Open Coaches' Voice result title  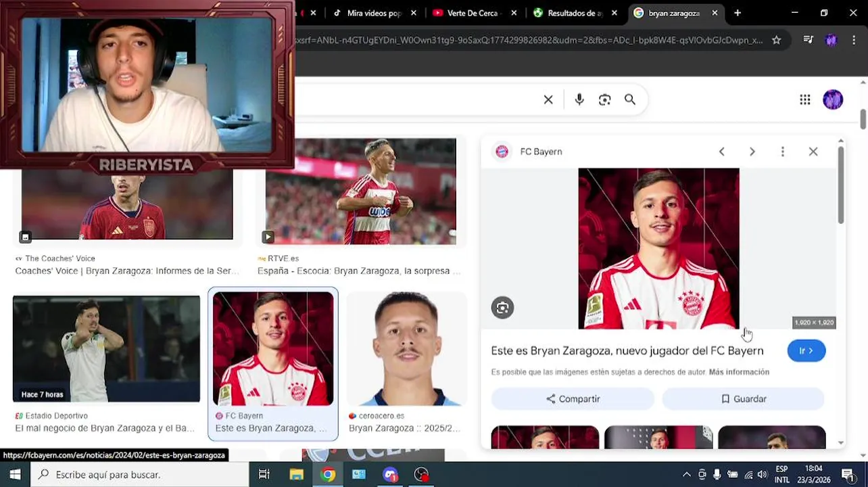pos(127,271)
